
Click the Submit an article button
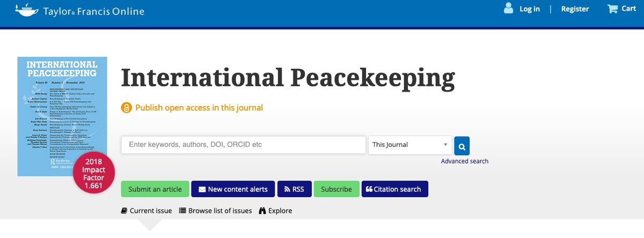tap(155, 189)
